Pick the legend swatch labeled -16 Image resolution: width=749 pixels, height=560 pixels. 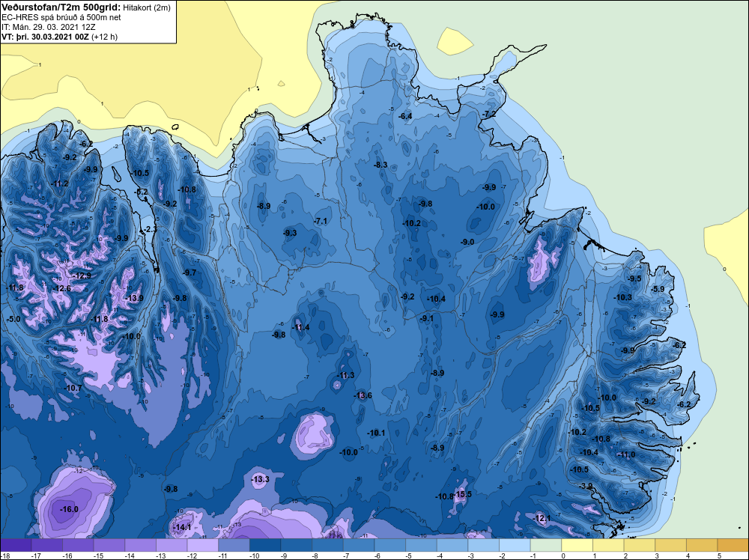[x=78, y=545]
